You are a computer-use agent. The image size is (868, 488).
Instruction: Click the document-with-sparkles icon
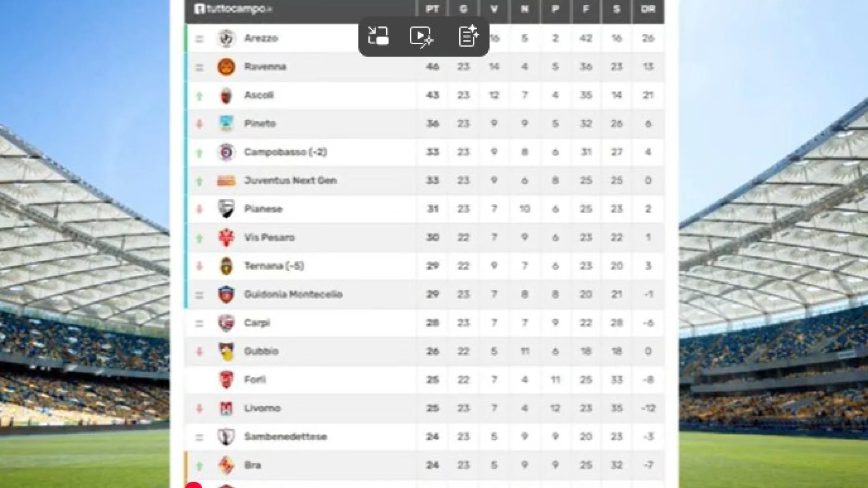coord(468,36)
